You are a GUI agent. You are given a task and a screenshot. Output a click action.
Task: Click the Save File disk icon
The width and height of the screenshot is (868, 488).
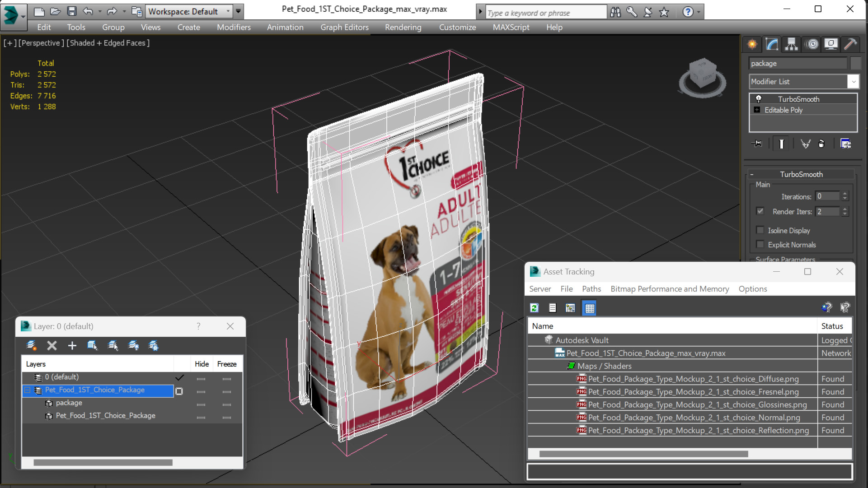tap(71, 11)
